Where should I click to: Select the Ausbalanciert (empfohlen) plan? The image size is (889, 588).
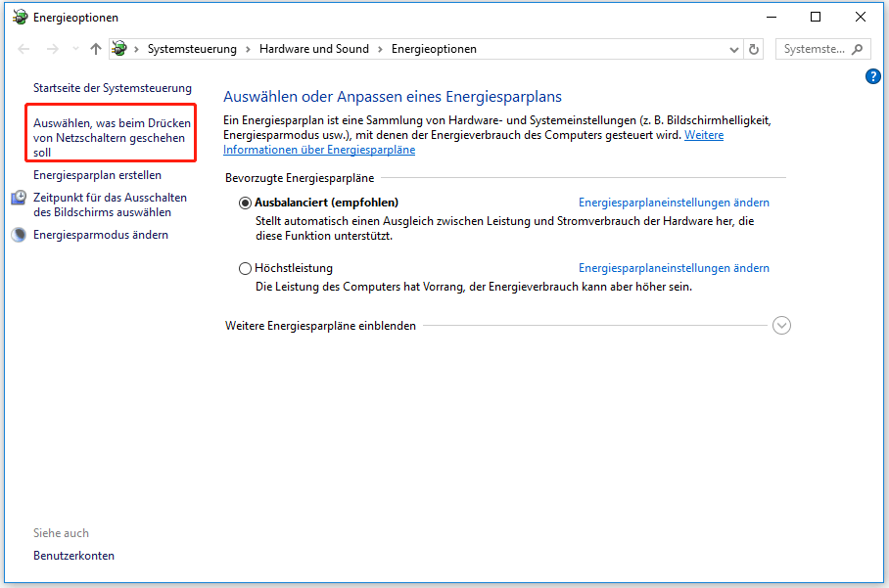coord(245,203)
